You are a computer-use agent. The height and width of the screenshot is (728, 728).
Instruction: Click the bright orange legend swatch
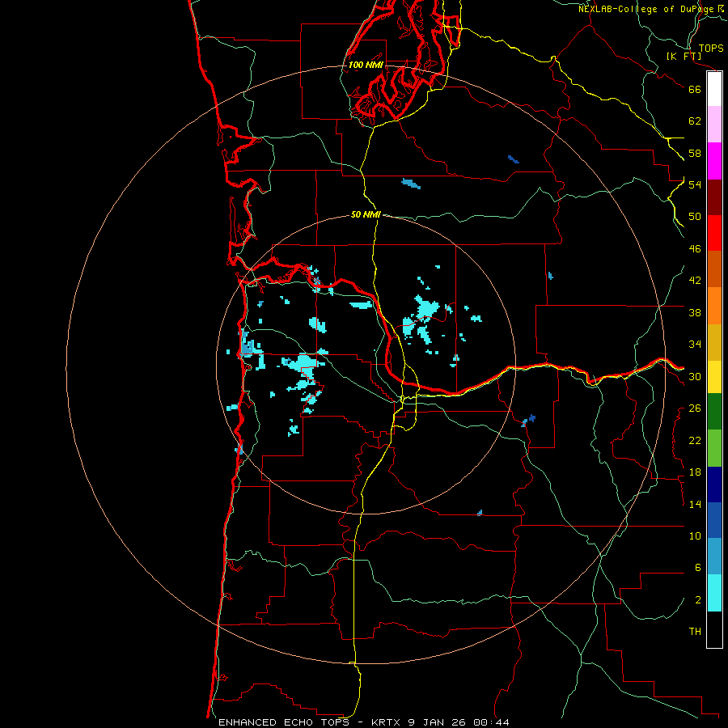coord(714,306)
